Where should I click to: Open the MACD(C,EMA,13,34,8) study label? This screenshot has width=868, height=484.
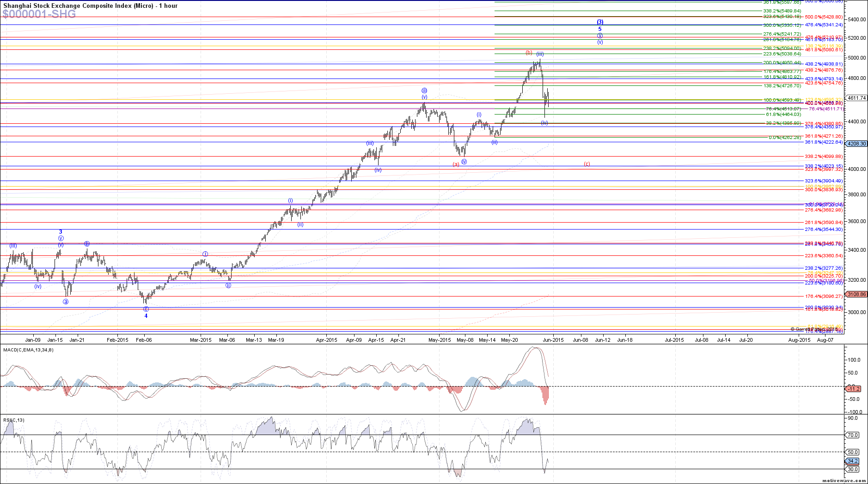[x=28, y=350]
